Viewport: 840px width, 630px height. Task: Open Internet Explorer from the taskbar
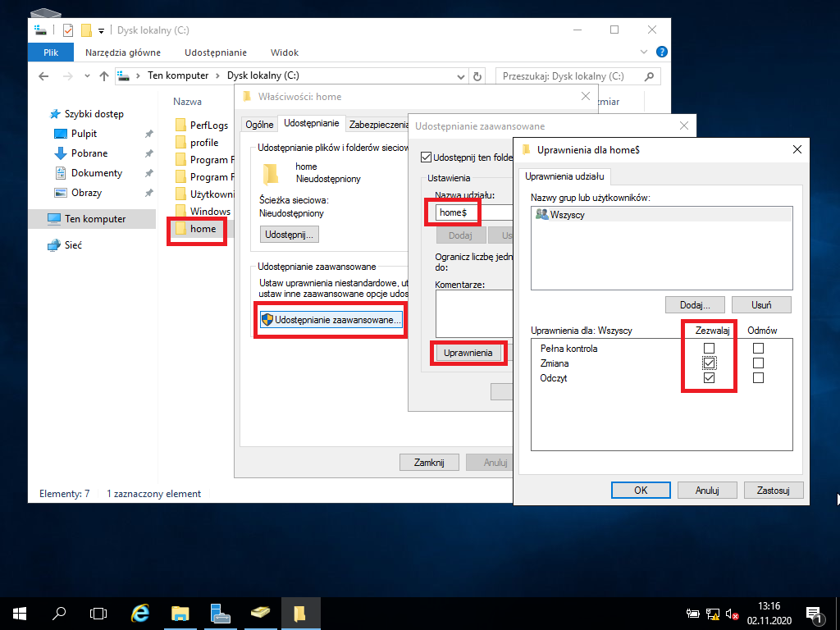[139, 614]
